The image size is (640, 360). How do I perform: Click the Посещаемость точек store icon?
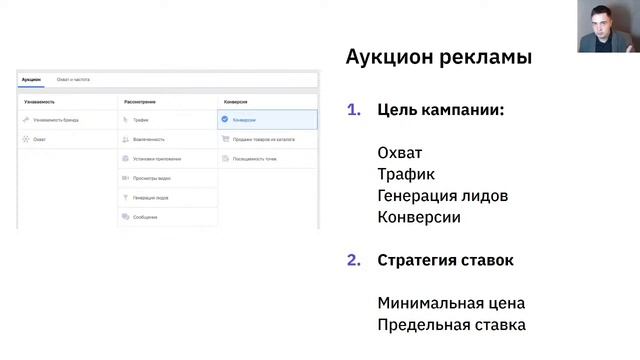[x=225, y=158]
